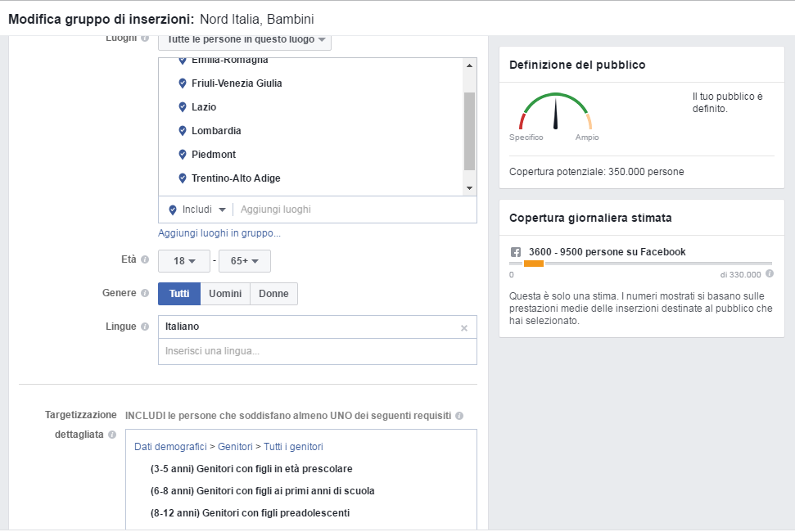The height and width of the screenshot is (532, 795).
Task: Click the info icon beside di 330.000
Action: pos(770,273)
